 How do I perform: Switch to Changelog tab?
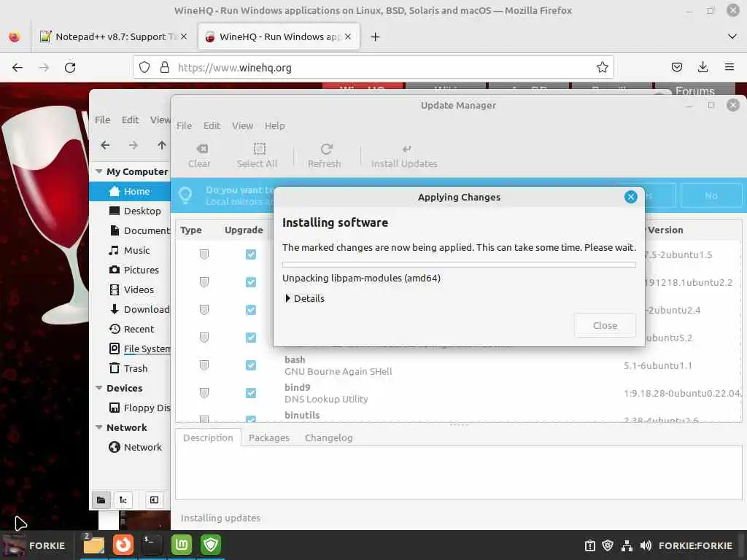click(x=329, y=437)
